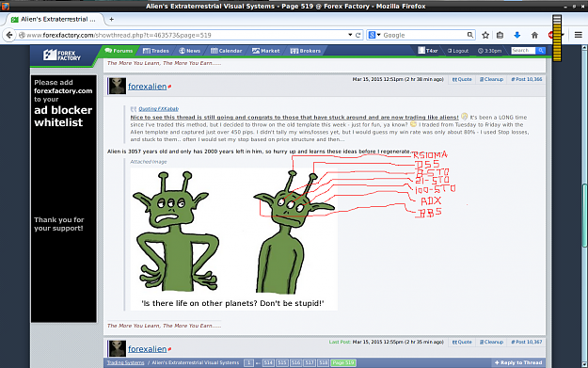Click the green Page 519 indicator
Screen dimensions: 588x368
pyautogui.click(x=343, y=362)
